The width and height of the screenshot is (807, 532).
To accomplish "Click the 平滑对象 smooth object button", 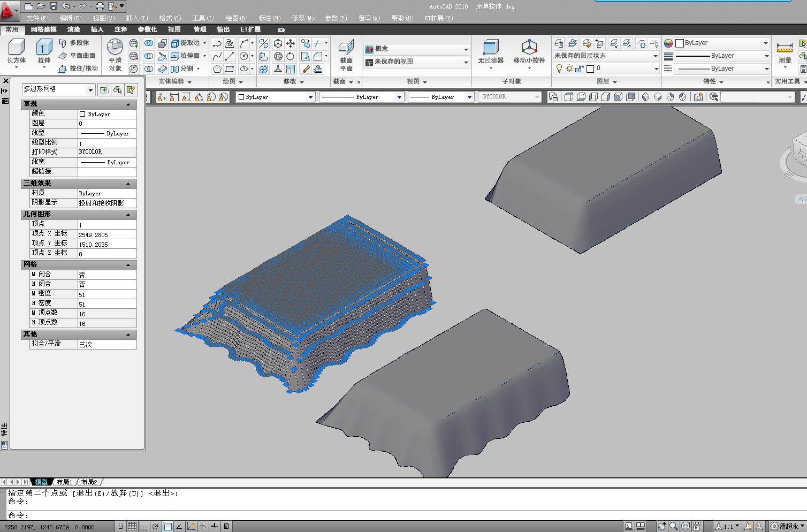I will [x=115, y=55].
